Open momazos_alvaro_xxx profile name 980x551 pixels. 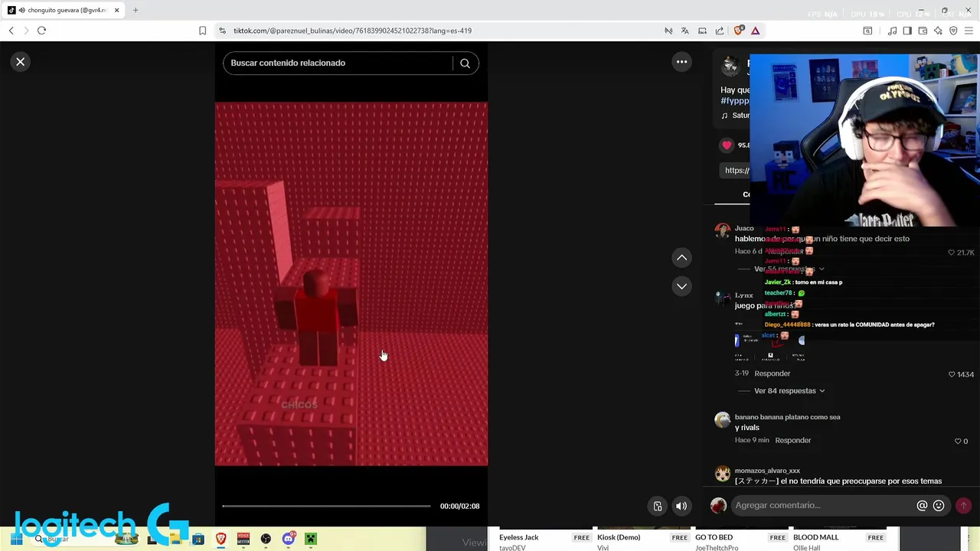(767, 471)
